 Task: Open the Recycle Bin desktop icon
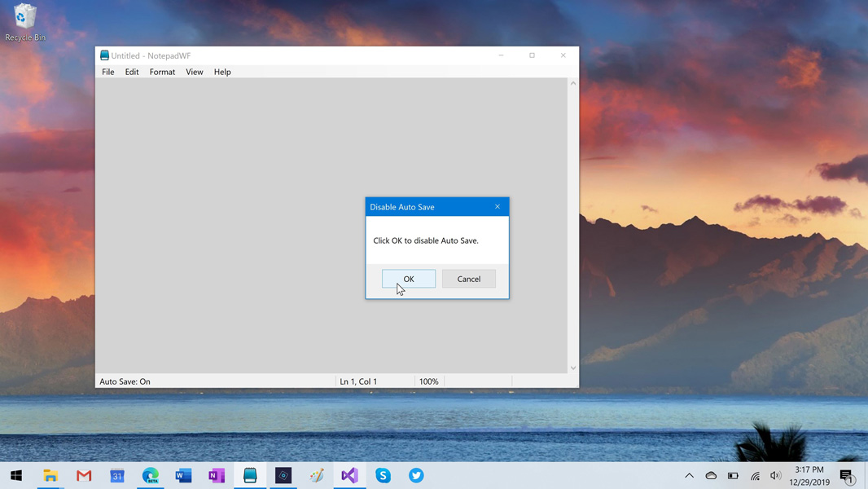pyautogui.click(x=25, y=22)
